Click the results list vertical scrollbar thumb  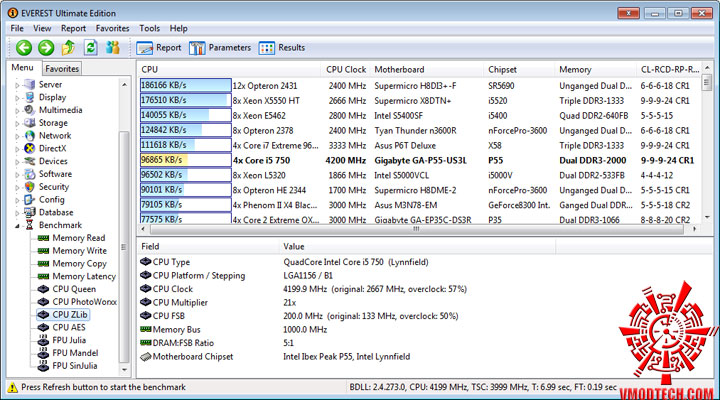tap(707, 83)
